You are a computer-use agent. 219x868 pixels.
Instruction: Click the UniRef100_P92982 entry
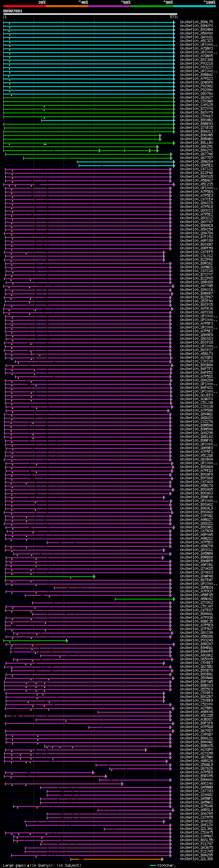[x=196, y=86]
